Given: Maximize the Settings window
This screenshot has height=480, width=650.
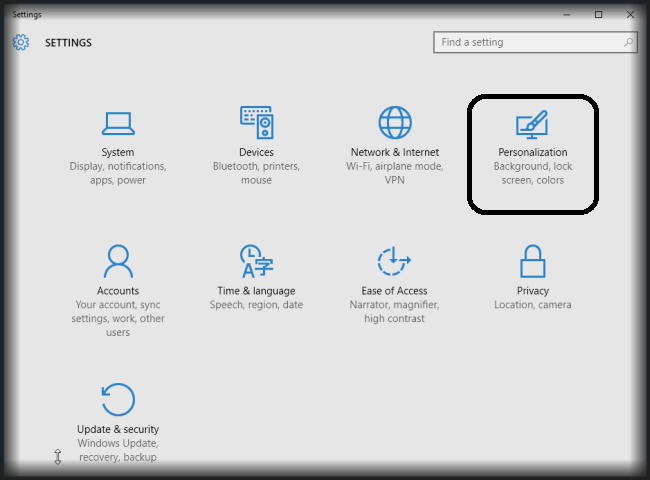Looking at the screenshot, I should tap(599, 15).
